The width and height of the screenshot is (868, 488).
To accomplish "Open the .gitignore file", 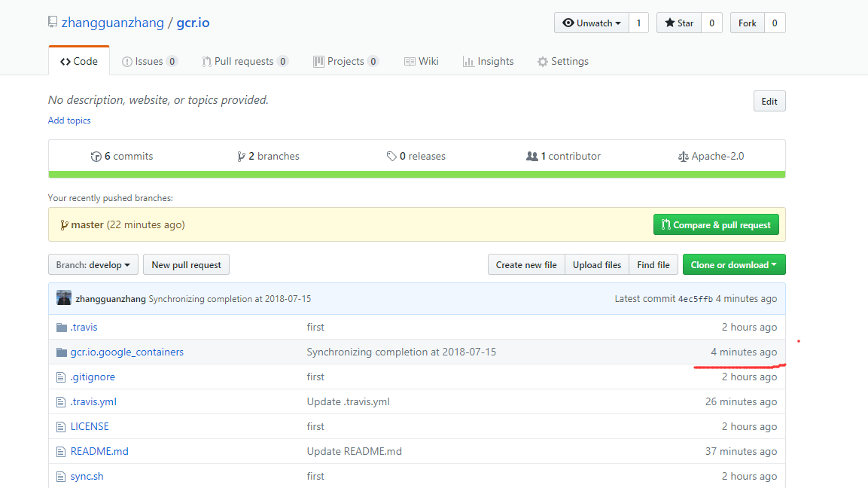I will [93, 377].
